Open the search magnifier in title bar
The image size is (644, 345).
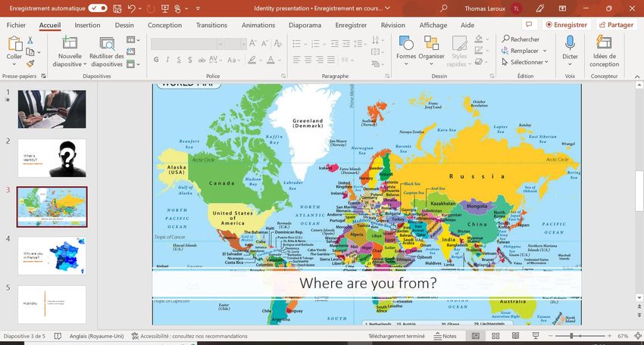coord(443,8)
